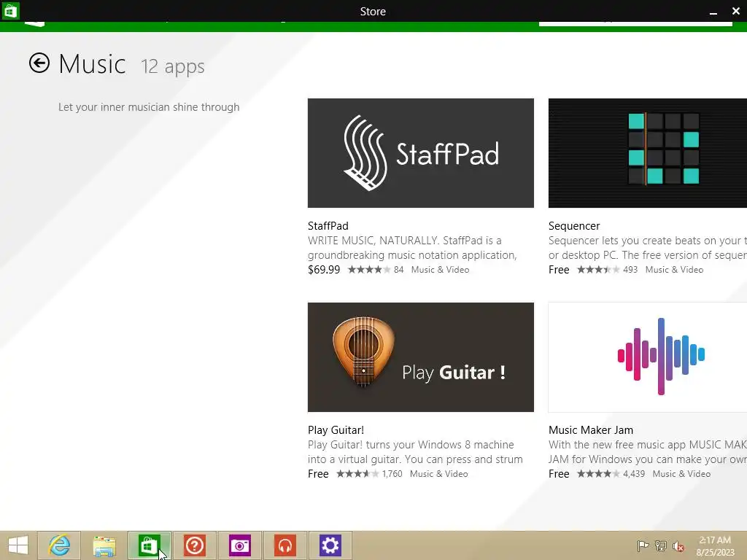The height and width of the screenshot is (560, 747).
Task: Open the Music headphones taskbar icon
Action: [285, 545]
